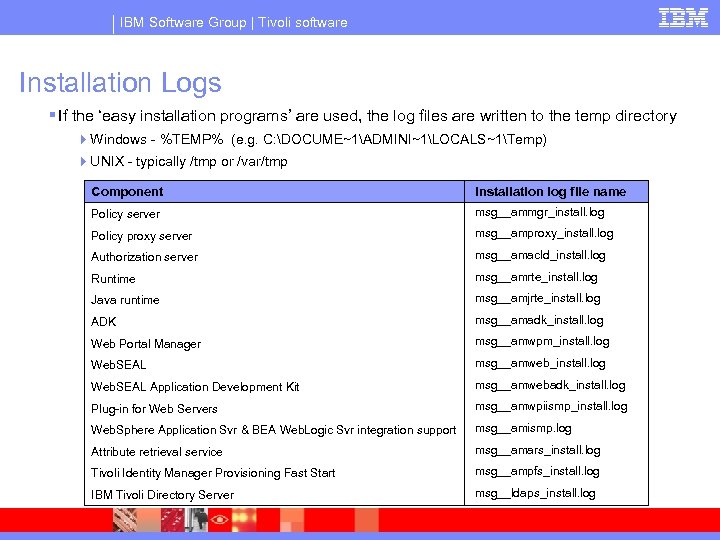This screenshot has height=540, width=720.
Task: Select 'IBM Tivoli Directory Server' cell
Action: coord(162,495)
